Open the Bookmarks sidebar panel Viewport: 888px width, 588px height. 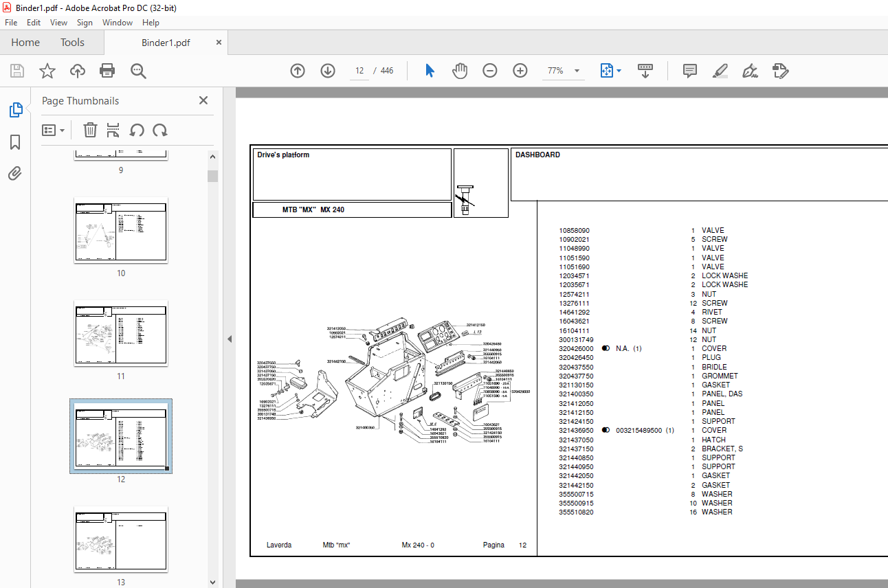tap(15, 142)
